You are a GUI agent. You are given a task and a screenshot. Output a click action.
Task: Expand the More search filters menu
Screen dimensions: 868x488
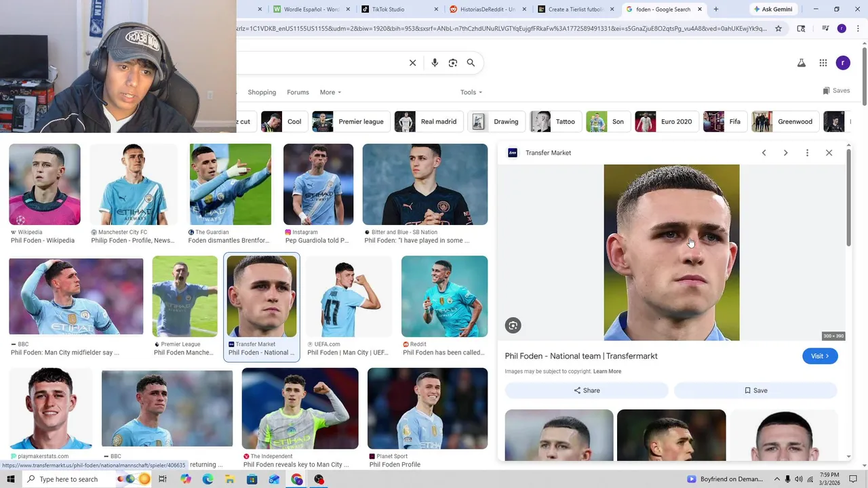pos(330,92)
